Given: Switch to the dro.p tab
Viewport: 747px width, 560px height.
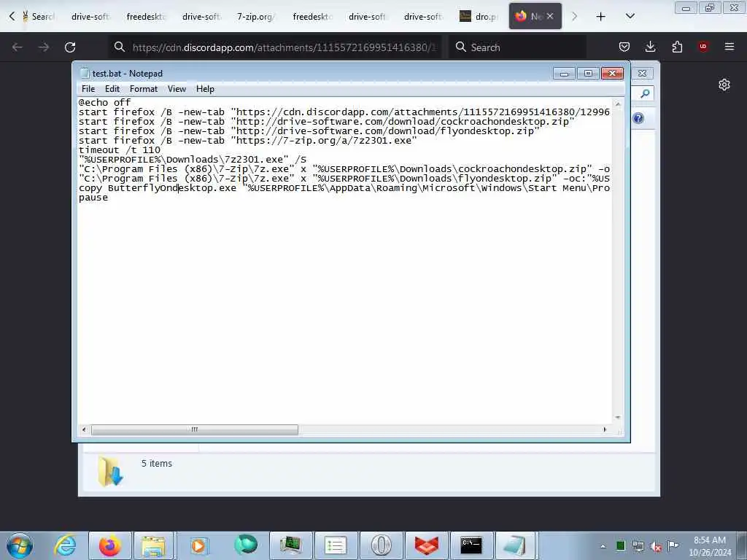Looking at the screenshot, I should pos(479,17).
